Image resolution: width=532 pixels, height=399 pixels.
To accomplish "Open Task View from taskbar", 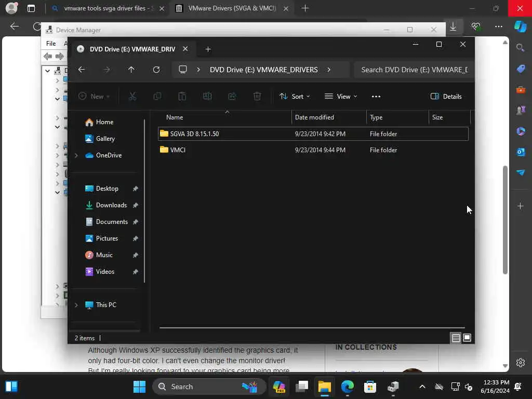I will click(302, 387).
